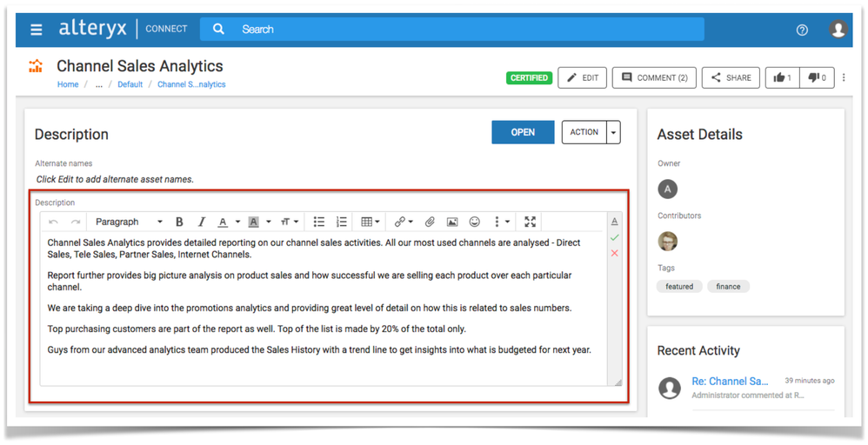Viewport: 868px width, 445px height.
Task: Switch editor to fullscreen mode
Action: tap(530, 222)
